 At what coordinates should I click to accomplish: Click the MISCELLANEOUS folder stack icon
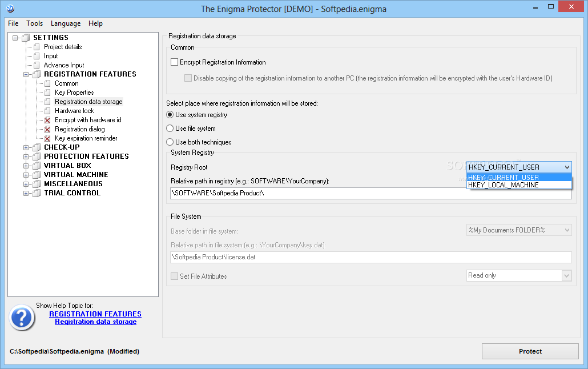37,184
